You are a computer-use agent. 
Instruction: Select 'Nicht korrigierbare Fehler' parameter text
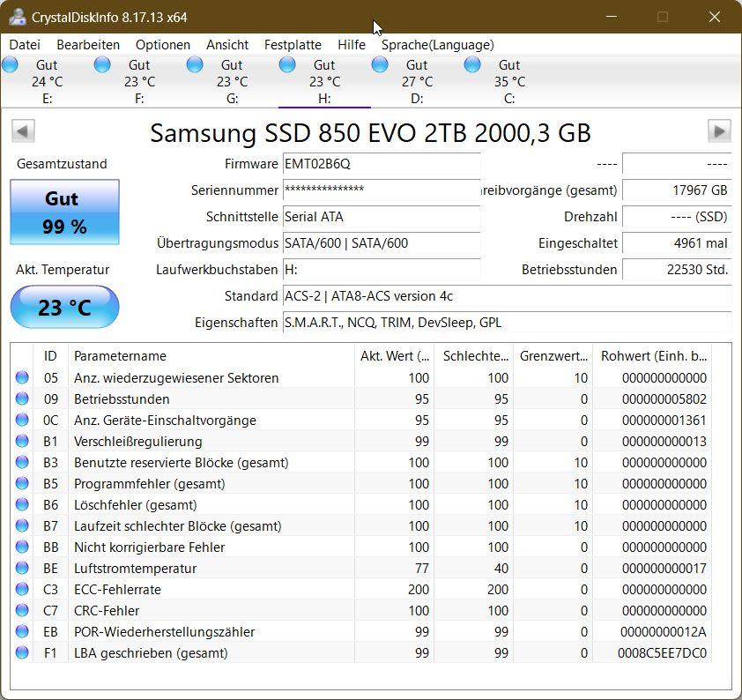(150, 547)
